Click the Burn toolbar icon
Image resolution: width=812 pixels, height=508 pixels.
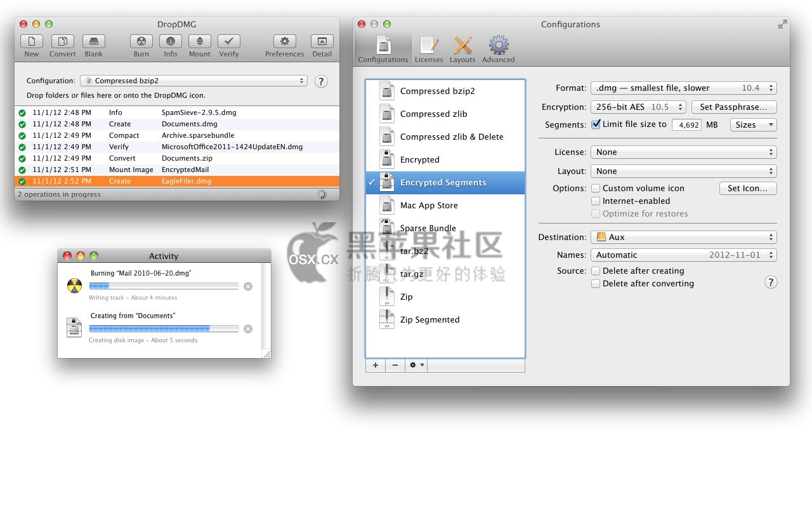pyautogui.click(x=141, y=41)
